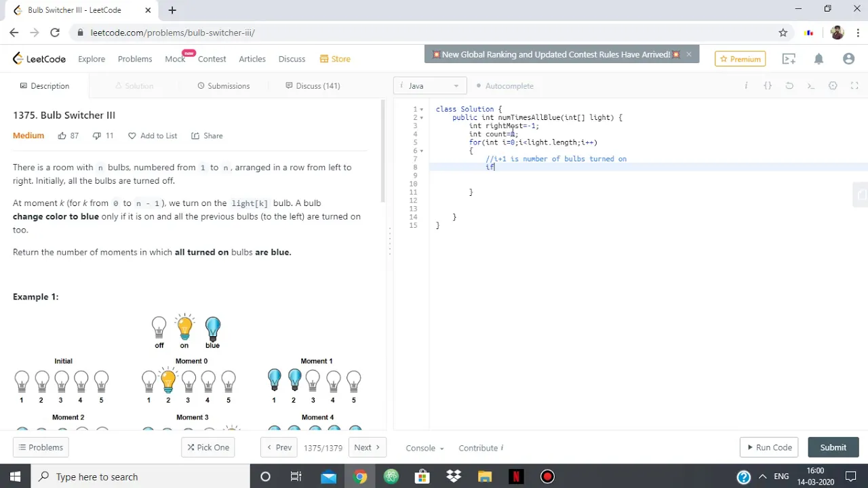
Task: Reset code to default icon
Action: (789, 85)
